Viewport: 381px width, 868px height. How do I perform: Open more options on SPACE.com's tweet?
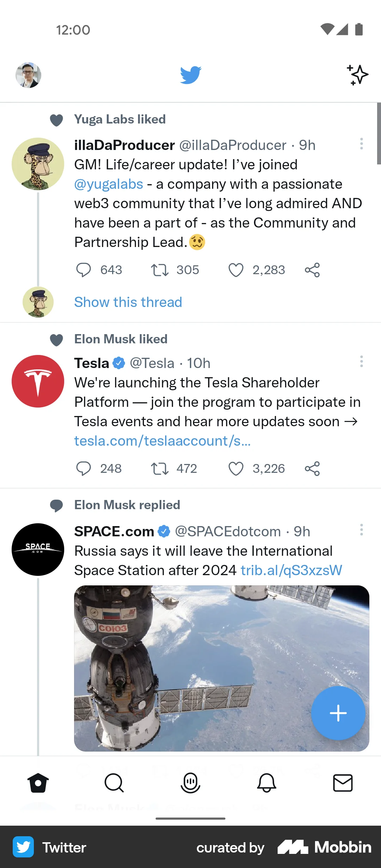pos(361,530)
